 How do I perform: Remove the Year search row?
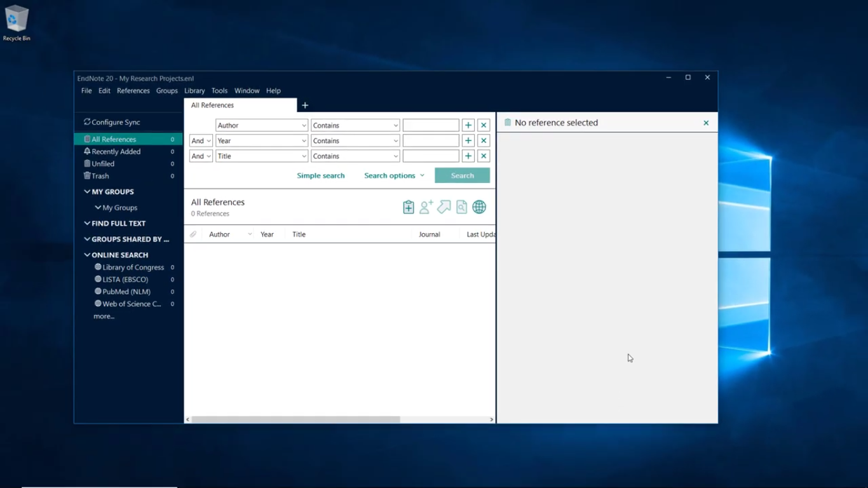[484, 140]
